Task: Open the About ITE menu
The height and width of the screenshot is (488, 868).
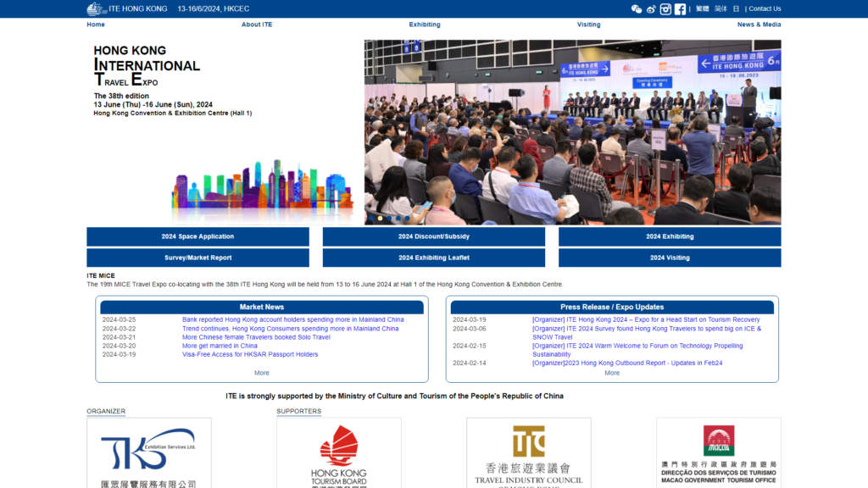Action: (256, 25)
